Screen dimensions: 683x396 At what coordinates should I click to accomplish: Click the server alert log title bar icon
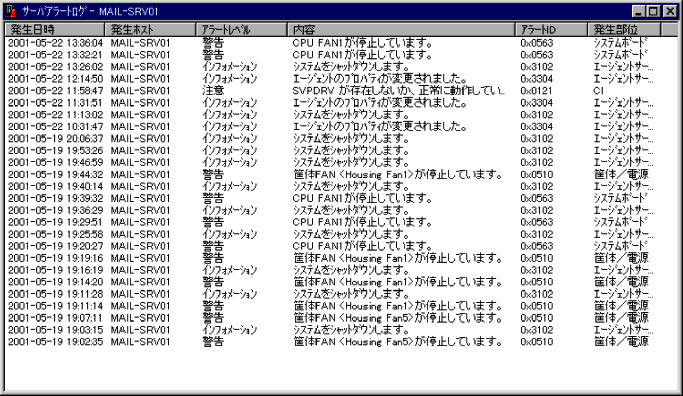[12, 11]
